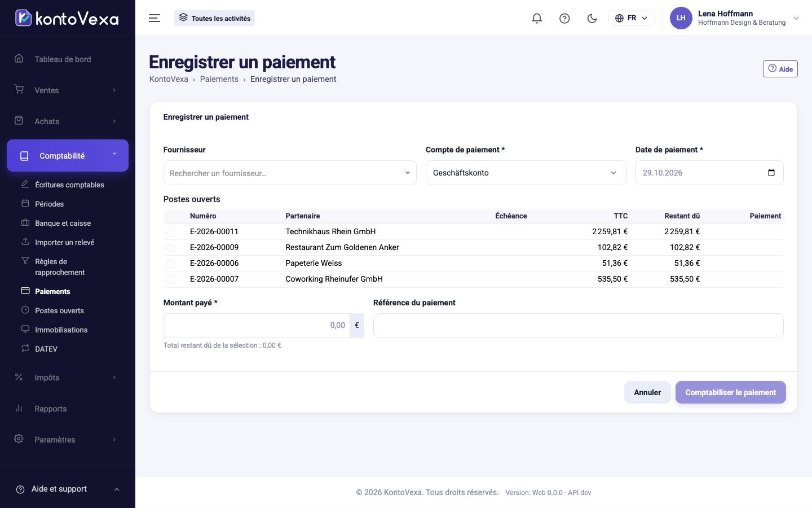Screen dimensions: 812x508
Task: Open Postes ouverts in the sidebar
Action: point(59,310)
